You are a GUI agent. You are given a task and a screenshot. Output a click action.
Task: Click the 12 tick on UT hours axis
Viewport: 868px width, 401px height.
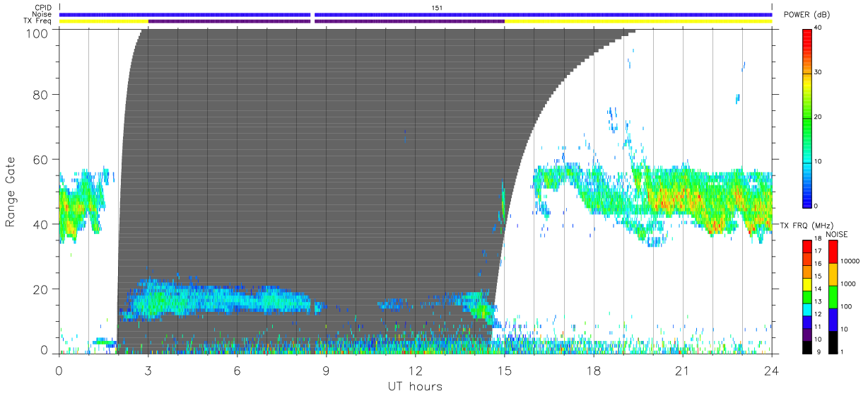pyautogui.click(x=416, y=371)
